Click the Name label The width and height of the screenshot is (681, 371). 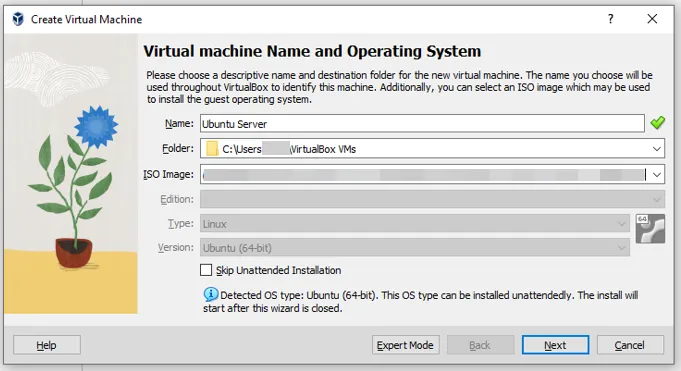pos(179,123)
